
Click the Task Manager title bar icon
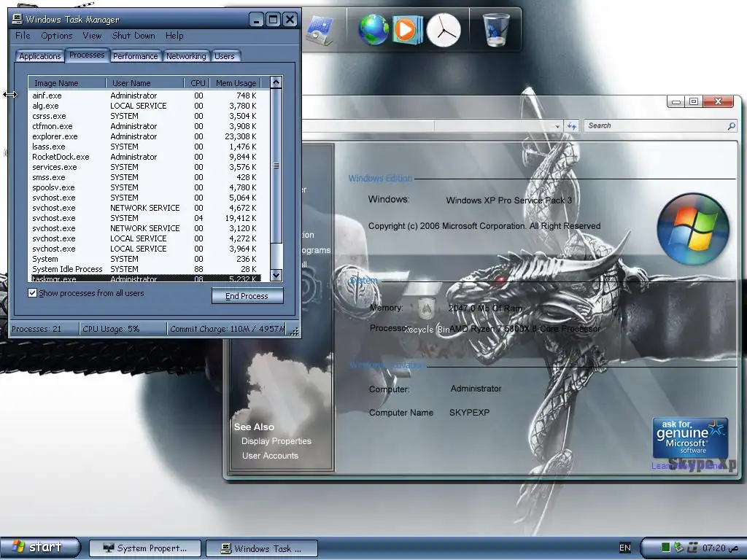pyautogui.click(x=18, y=19)
